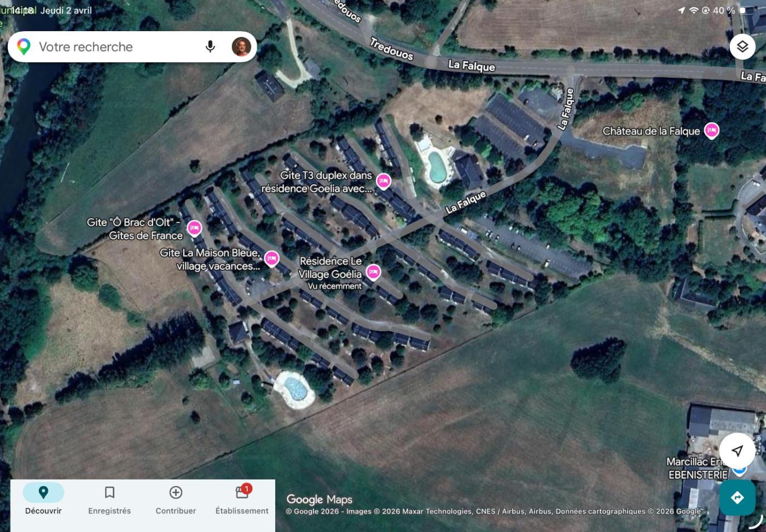Switch to the Découvrir tab

[x=43, y=500]
